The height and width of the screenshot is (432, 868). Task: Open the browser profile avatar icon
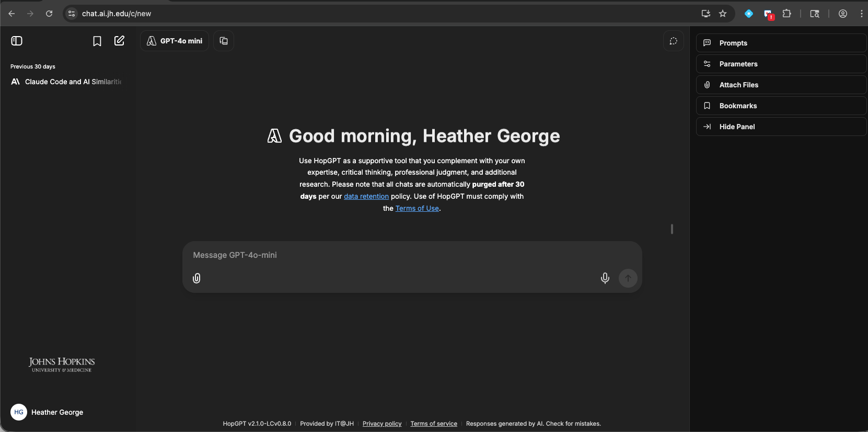point(843,14)
